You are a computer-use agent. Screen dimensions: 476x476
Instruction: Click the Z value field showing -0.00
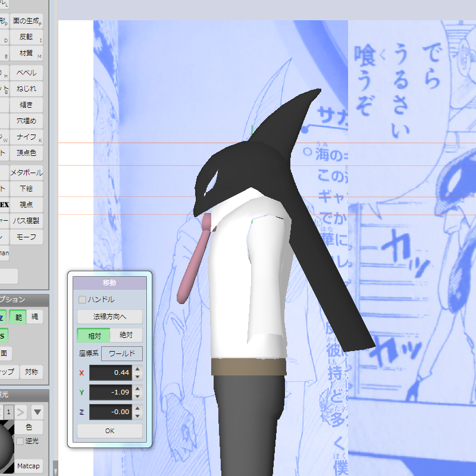111,412
